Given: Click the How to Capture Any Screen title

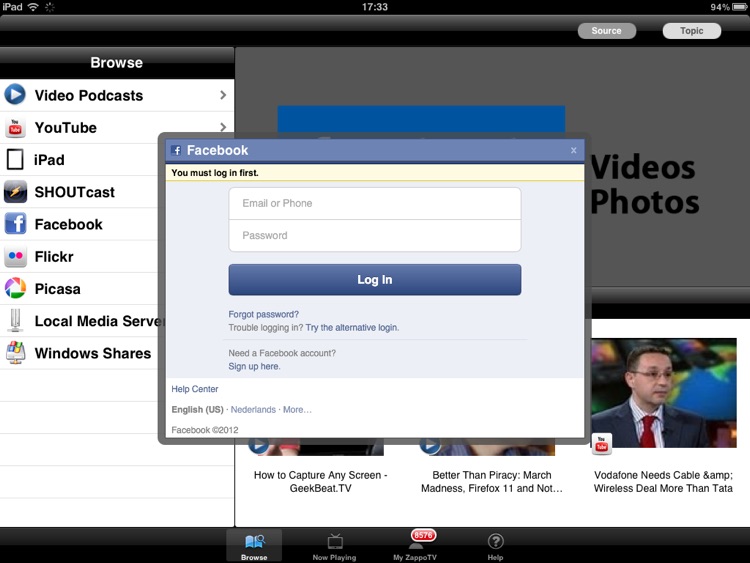Looking at the screenshot, I should (x=320, y=481).
